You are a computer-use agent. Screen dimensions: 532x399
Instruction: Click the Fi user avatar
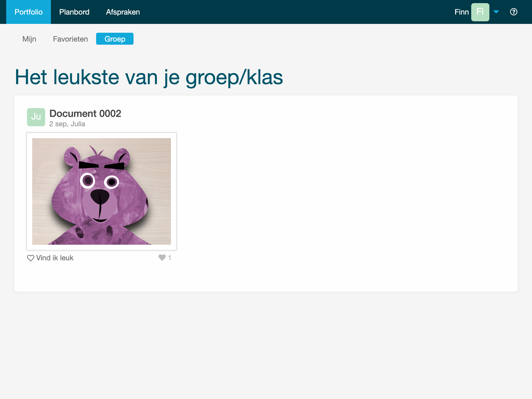coord(480,12)
